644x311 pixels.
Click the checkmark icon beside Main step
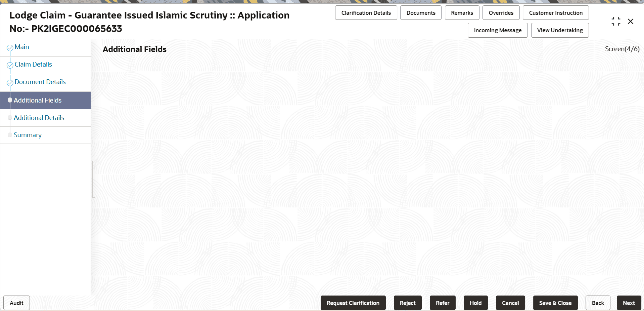click(x=10, y=47)
